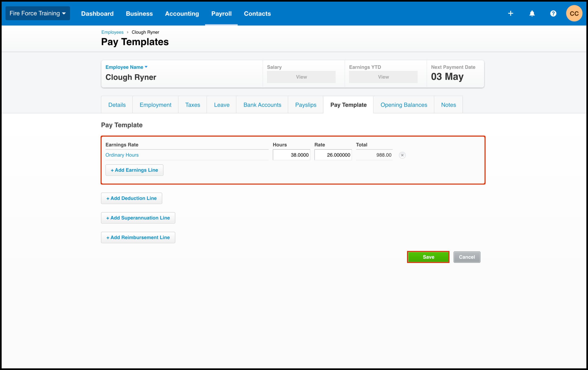Image resolution: width=588 pixels, height=370 pixels.
Task: Click the Employees breadcrumb link
Action: tap(112, 32)
